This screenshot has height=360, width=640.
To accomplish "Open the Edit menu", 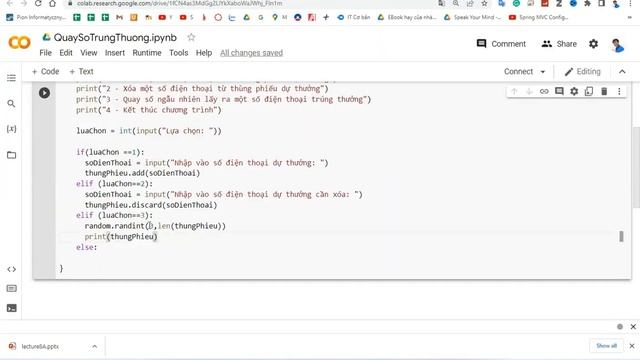I will (x=66, y=53).
